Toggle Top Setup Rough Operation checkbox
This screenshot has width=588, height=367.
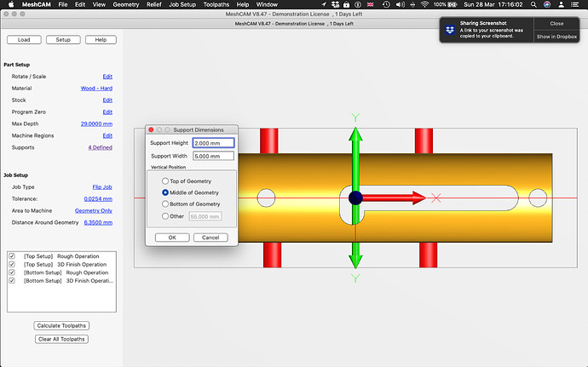12,256
